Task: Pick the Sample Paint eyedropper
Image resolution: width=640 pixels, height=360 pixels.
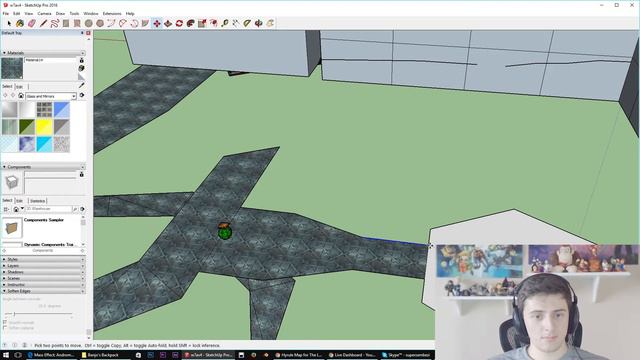Action: tap(82, 85)
